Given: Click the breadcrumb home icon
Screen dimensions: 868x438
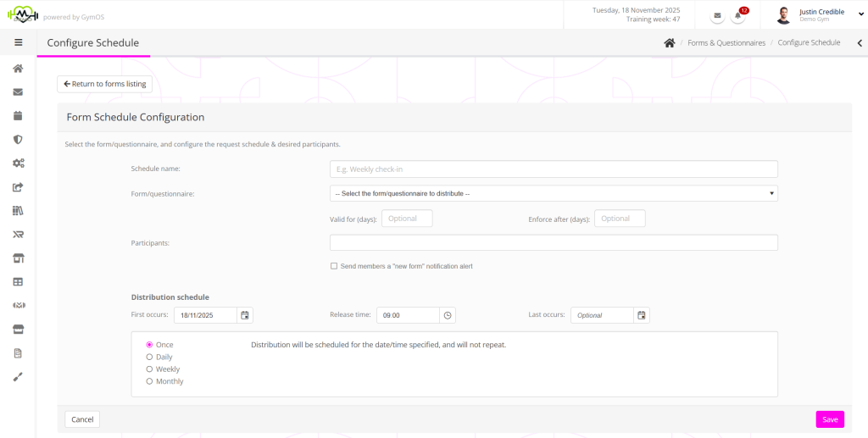Looking at the screenshot, I should click(x=669, y=43).
